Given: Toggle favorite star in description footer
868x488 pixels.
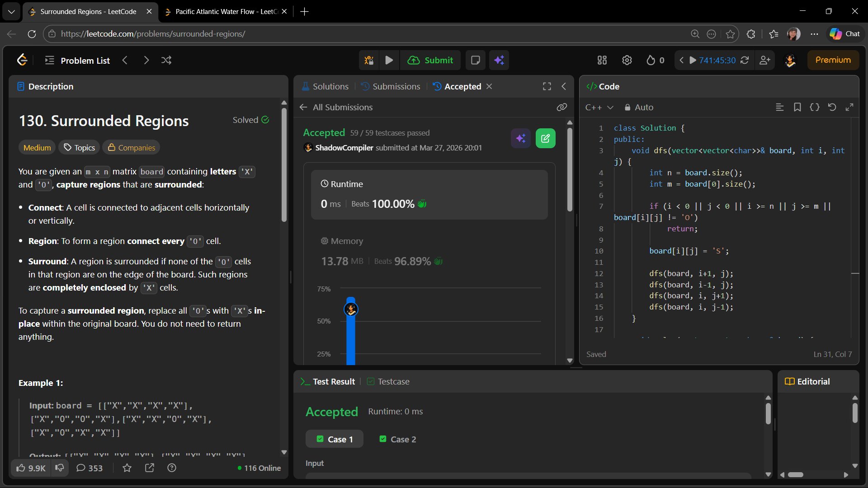Looking at the screenshot, I should [x=127, y=468].
